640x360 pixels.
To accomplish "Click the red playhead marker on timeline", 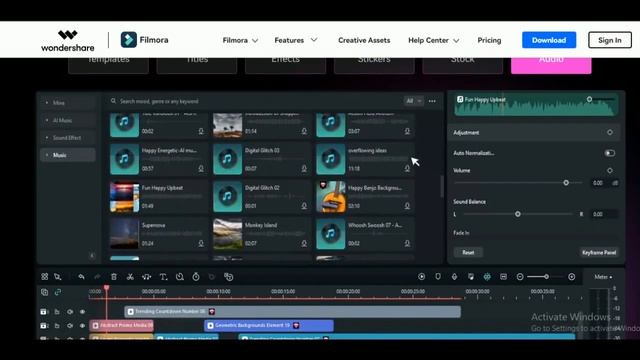I will tap(107, 288).
